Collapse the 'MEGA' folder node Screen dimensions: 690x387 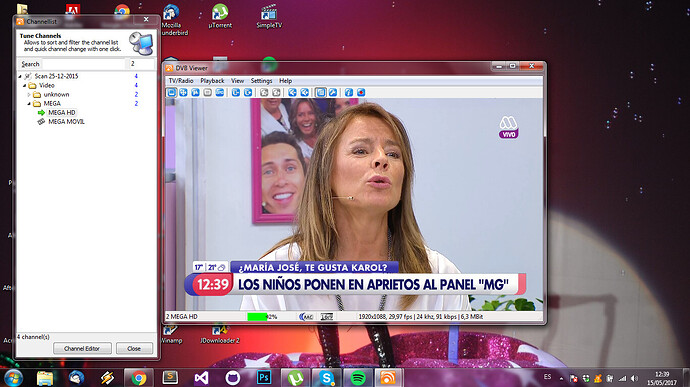[29, 104]
